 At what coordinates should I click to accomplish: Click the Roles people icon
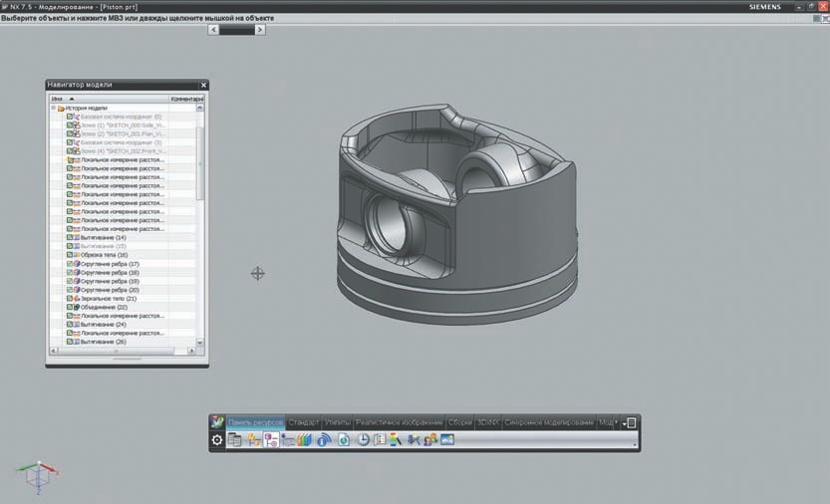(430, 440)
